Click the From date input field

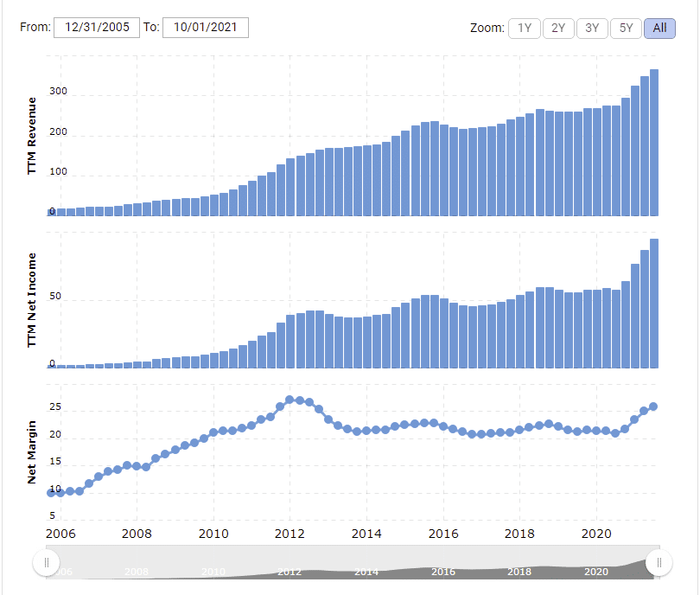(96, 28)
